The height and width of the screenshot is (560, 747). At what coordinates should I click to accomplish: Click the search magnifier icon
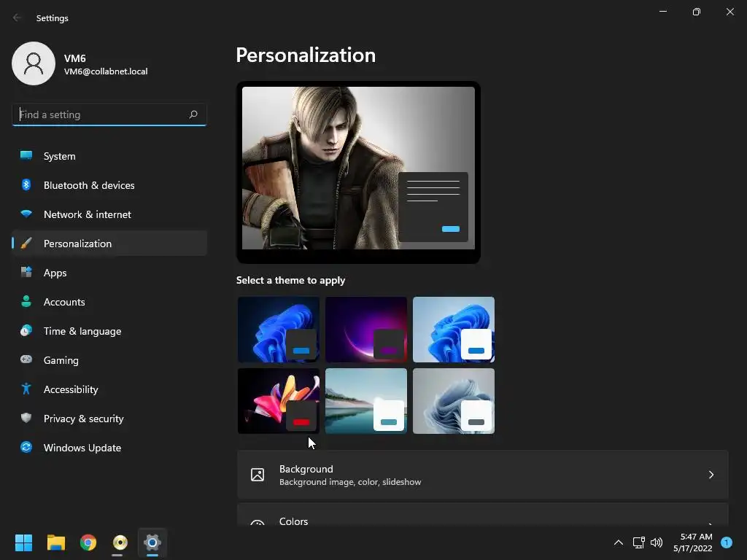tap(193, 114)
